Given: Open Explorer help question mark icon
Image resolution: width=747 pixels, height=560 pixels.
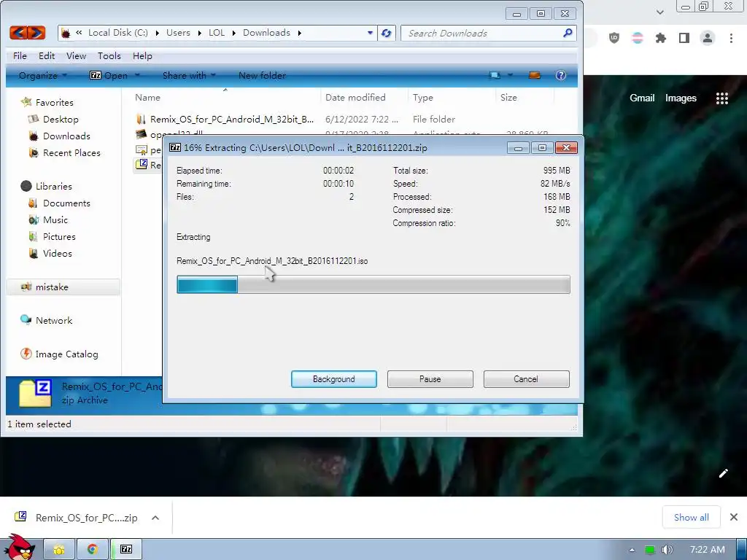Looking at the screenshot, I should click(x=561, y=75).
